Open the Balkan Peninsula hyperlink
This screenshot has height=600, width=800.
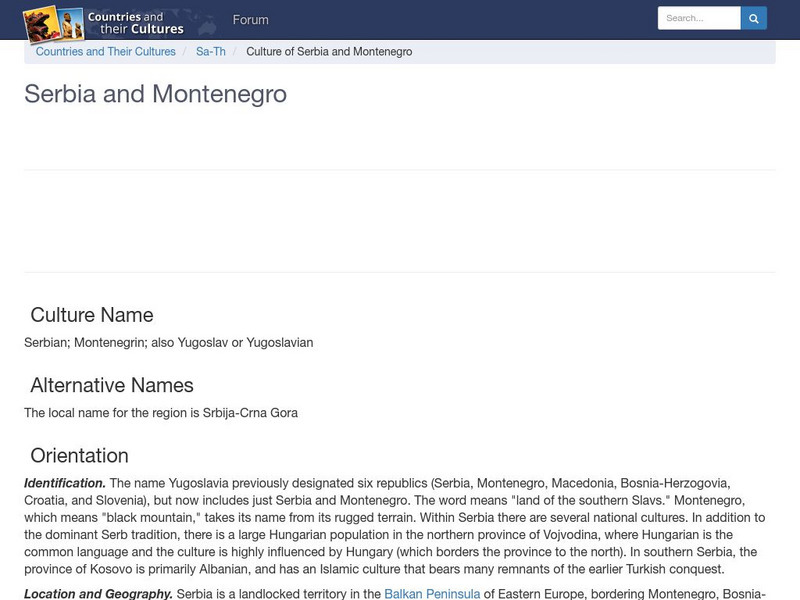[430, 591]
